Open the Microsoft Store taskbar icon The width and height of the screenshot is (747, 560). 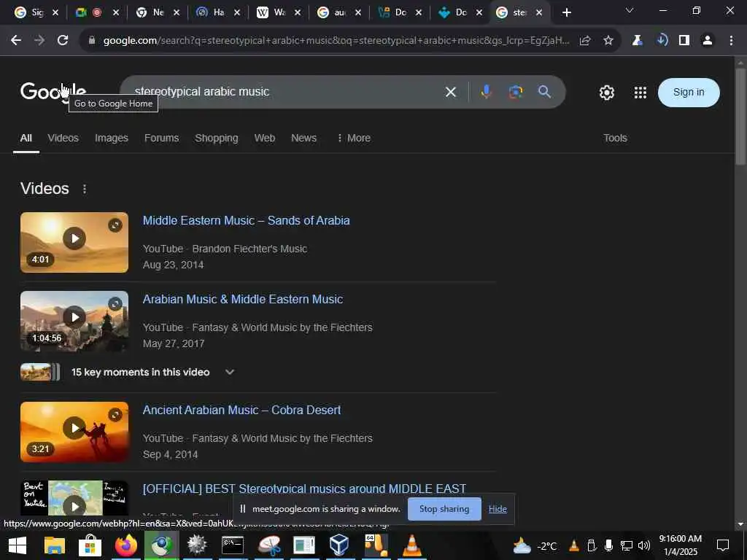[x=90, y=545]
